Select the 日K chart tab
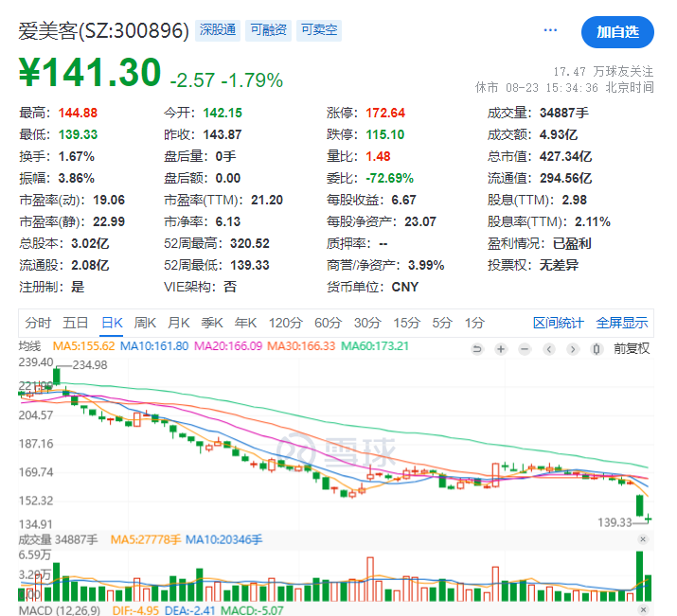Screen dimensions: 677x616 [x=112, y=323]
